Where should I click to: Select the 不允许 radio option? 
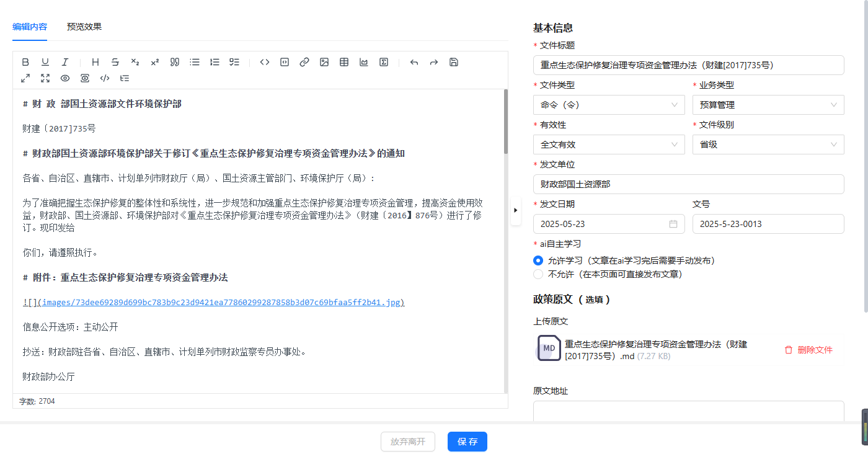click(x=538, y=274)
